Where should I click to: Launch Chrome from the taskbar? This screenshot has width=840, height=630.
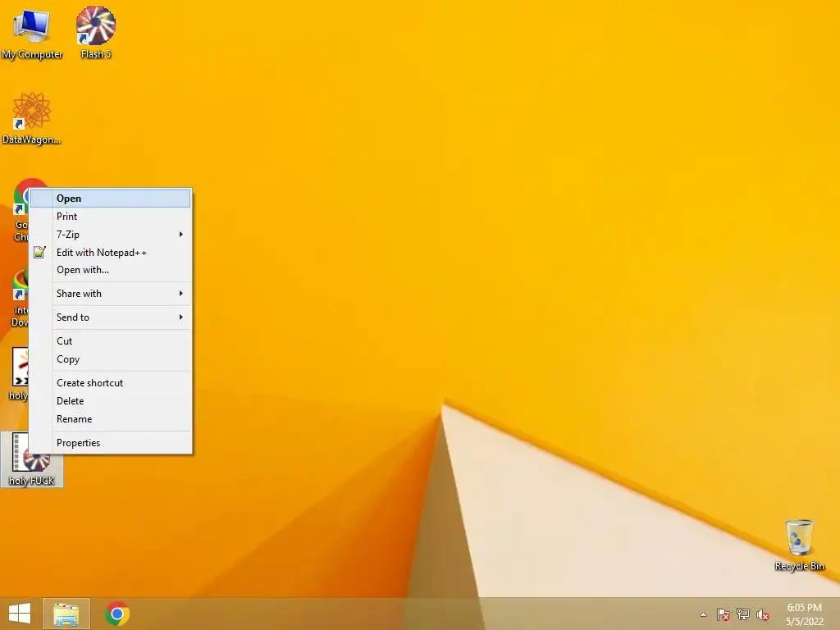click(117, 614)
